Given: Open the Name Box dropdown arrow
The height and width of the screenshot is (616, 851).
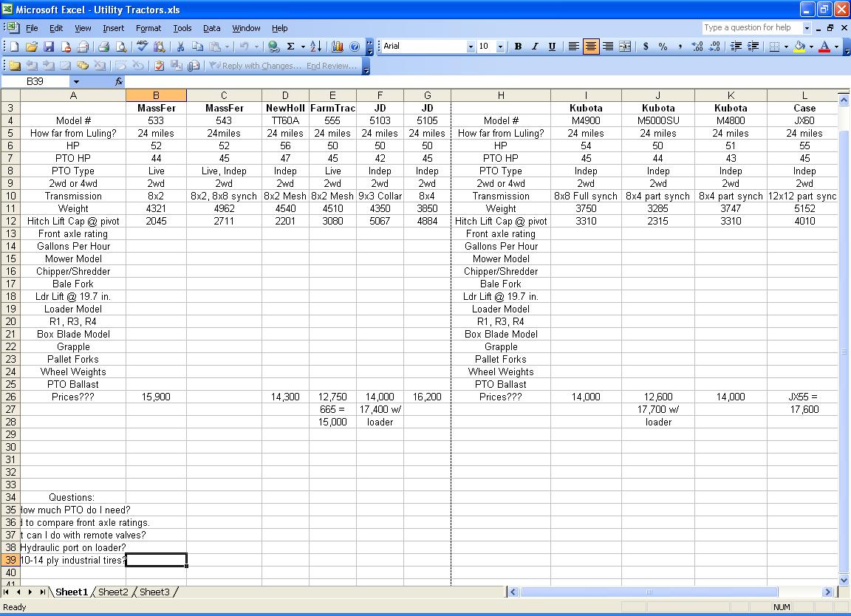Looking at the screenshot, I should click(x=75, y=82).
